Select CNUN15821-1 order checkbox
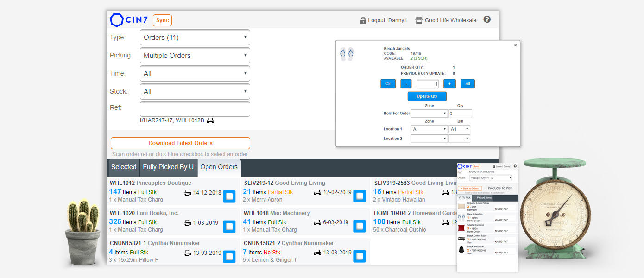Screen dimensions: 644x278 (x=229, y=257)
